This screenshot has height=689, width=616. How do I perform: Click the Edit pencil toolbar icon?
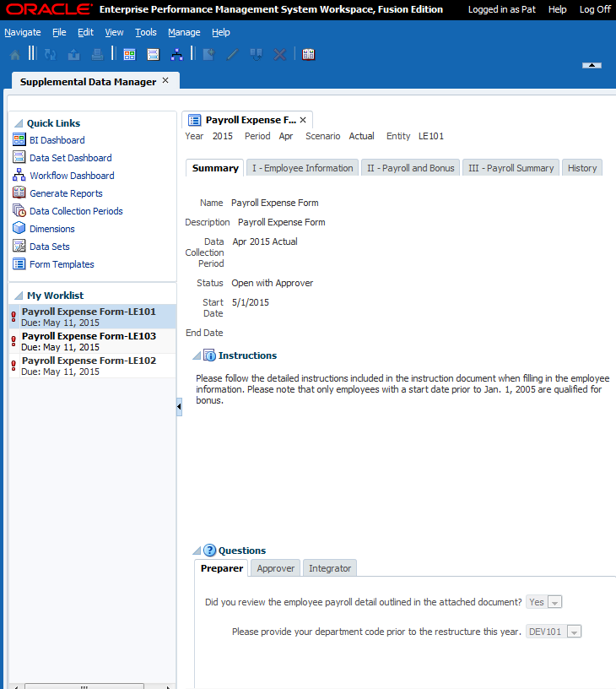(232, 55)
